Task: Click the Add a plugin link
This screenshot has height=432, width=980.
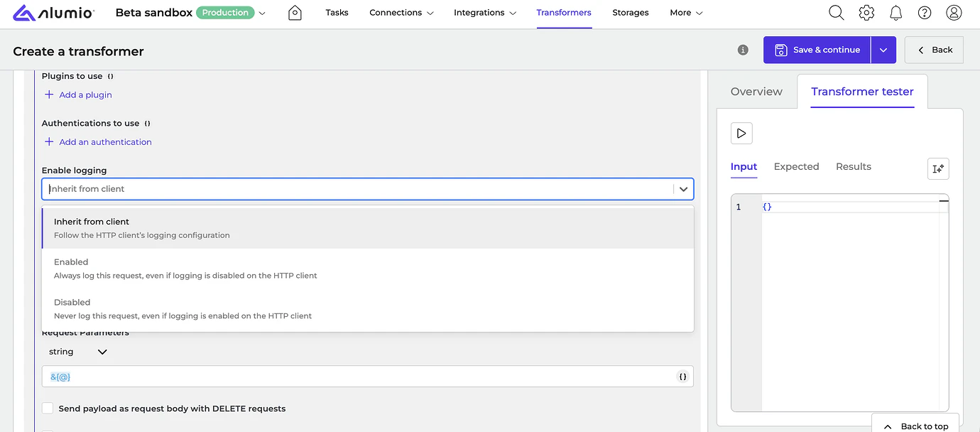Action: [x=78, y=94]
